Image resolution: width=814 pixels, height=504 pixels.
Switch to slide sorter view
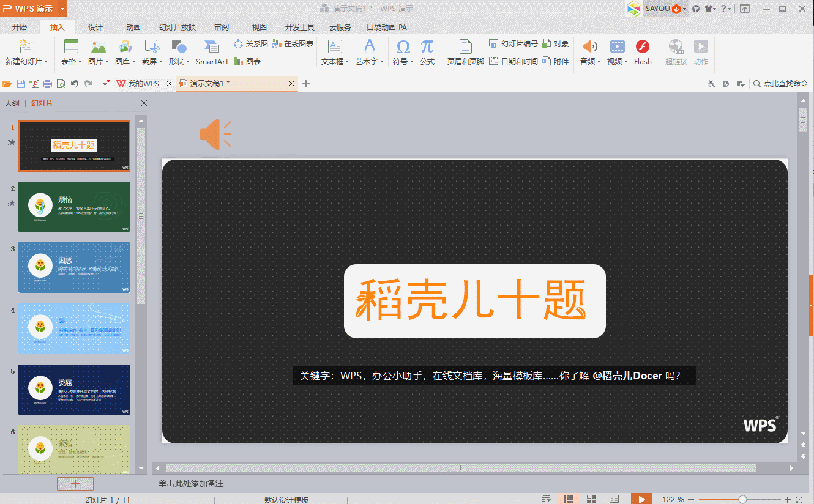[591, 499]
